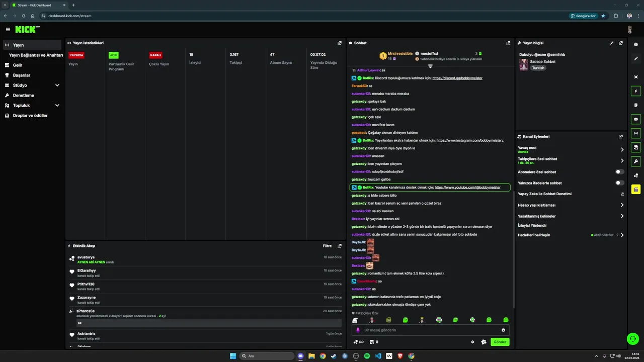
Task: Expand the gift leaderboard arrow below mestoffxd
Action: (x=430, y=66)
